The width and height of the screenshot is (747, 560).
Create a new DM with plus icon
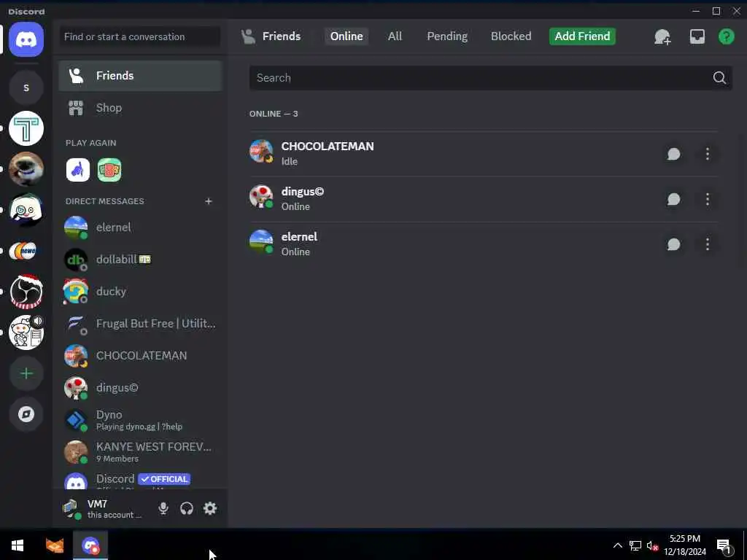pyautogui.click(x=208, y=201)
